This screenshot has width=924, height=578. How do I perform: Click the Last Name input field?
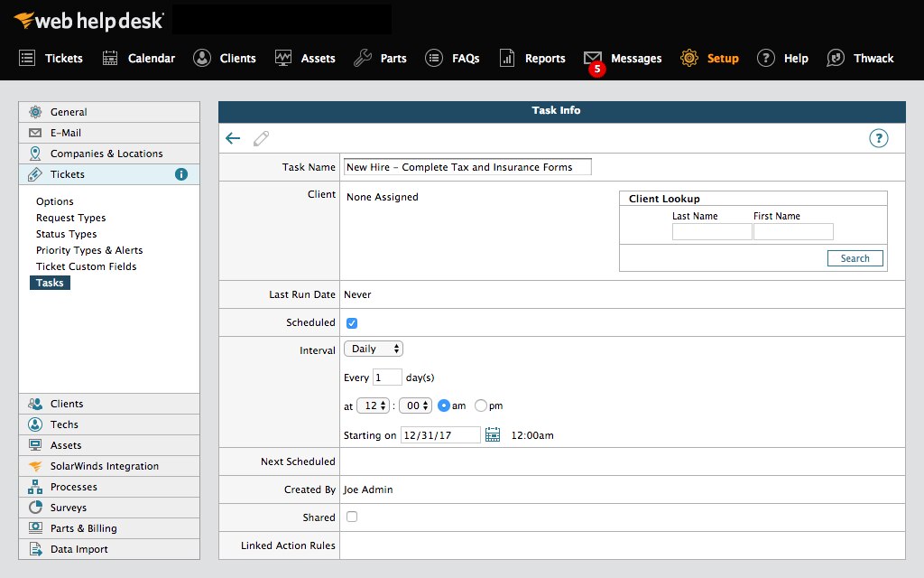point(710,231)
